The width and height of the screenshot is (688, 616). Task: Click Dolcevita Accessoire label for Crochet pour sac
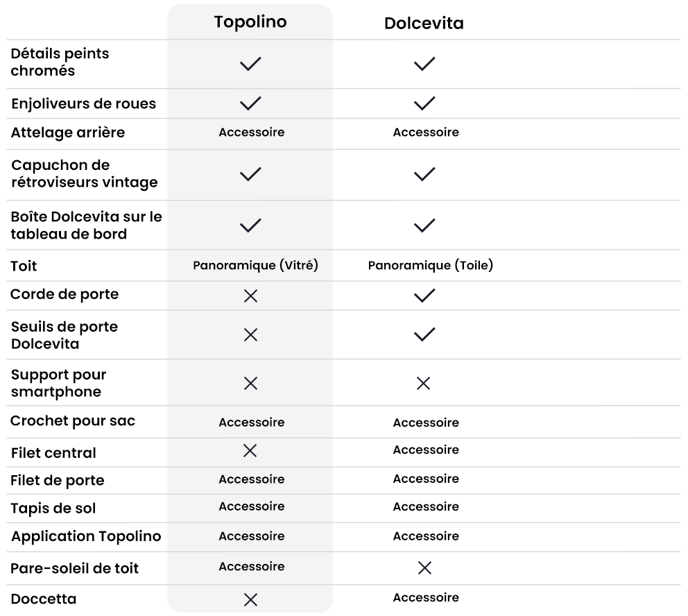426,422
